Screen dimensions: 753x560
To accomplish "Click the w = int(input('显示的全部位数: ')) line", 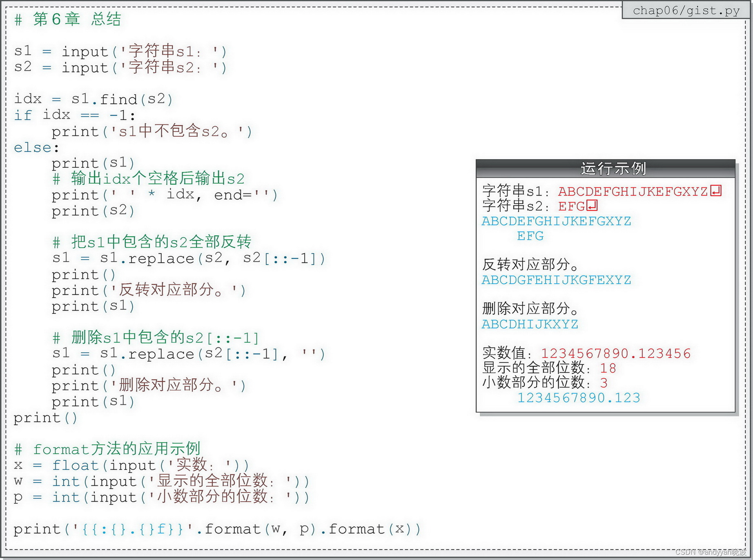I will click(x=162, y=481).
